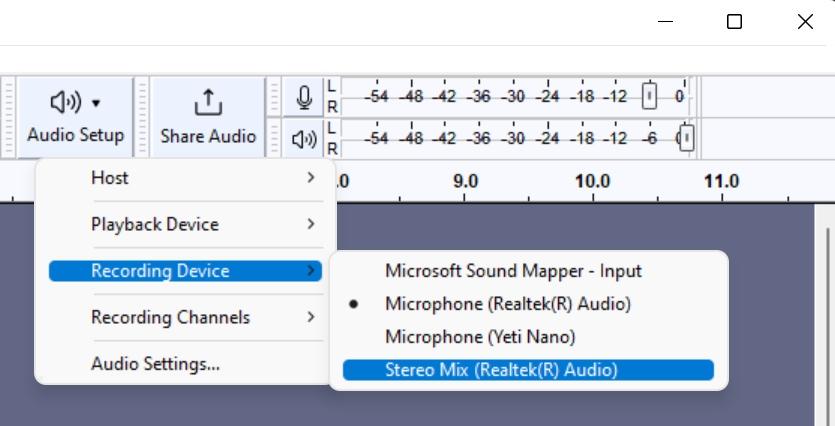This screenshot has height=426, width=835.
Task: Click the record meter microphone icon
Action: [304, 97]
